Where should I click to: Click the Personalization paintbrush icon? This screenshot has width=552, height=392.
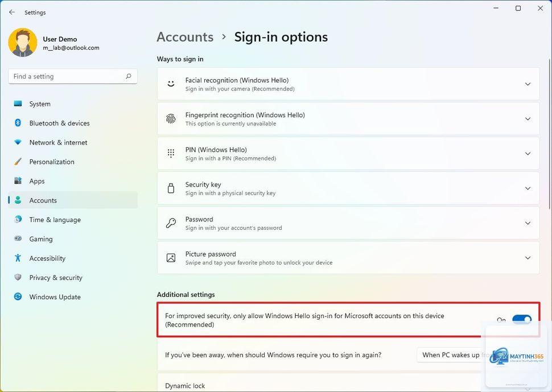pyautogui.click(x=18, y=162)
